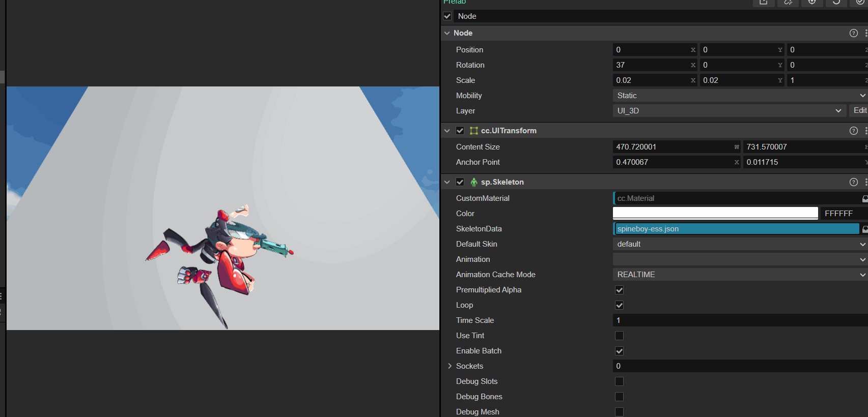
Task: Click the Scale property label
Action: point(465,80)
